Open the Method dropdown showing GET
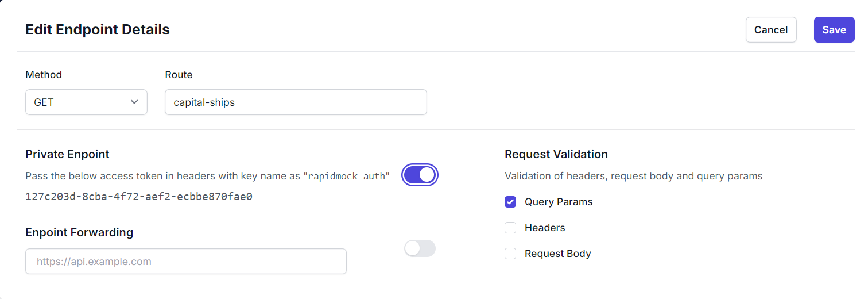 [x=86, y=102]
